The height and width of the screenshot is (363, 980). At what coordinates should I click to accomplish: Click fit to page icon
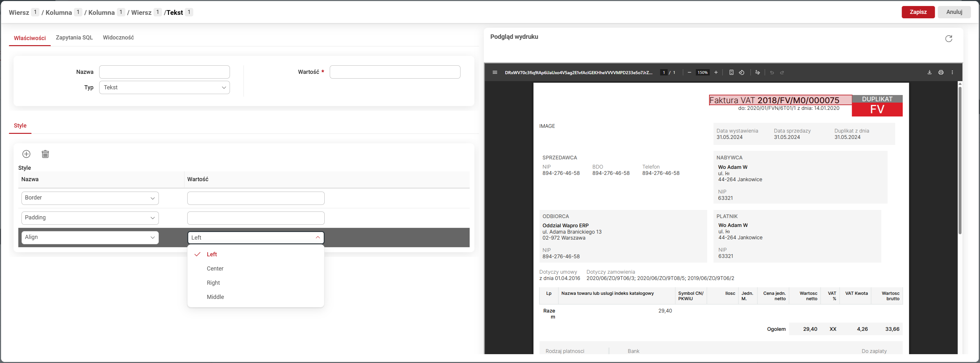coord(731,72)
